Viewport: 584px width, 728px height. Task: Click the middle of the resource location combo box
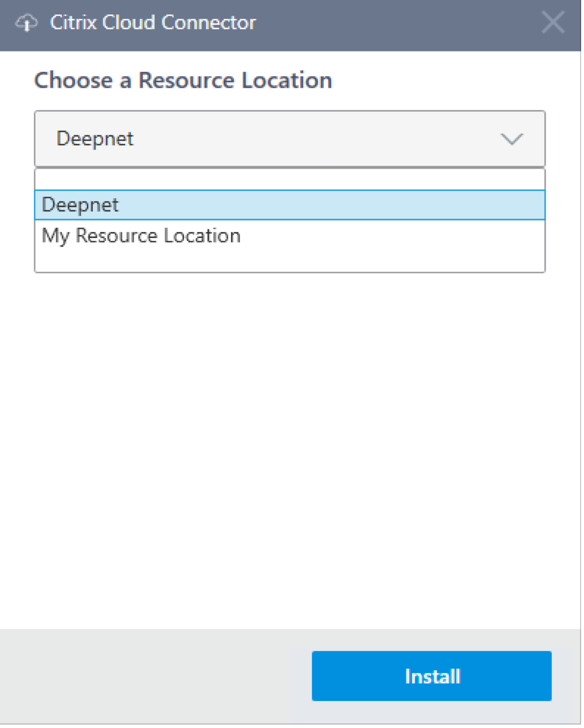tap(290, 139)
